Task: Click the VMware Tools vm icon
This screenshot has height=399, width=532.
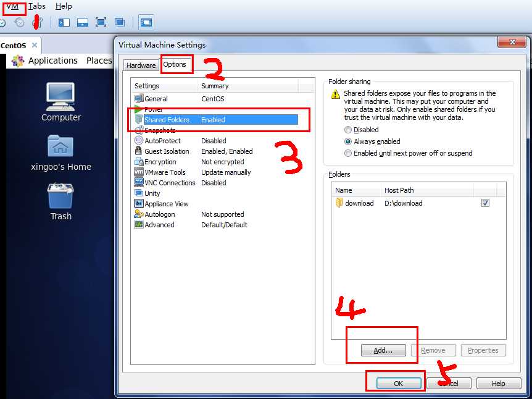Action: point(139,172)
